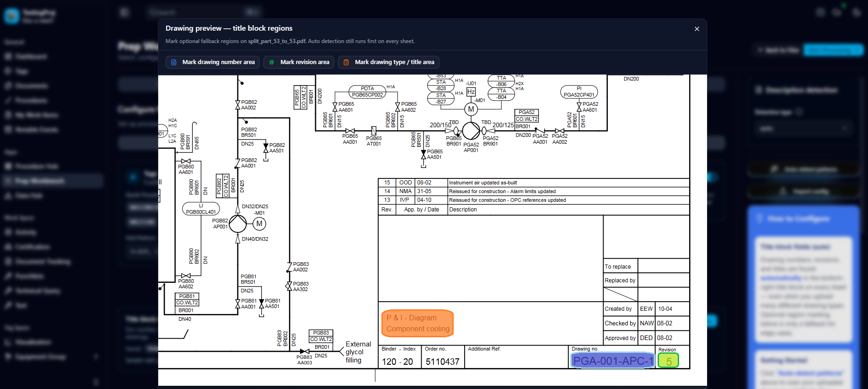Click the LI PGB80CL401 instrument bubble
The width and height of the screenshot is (868, 389).
[201, 209]
